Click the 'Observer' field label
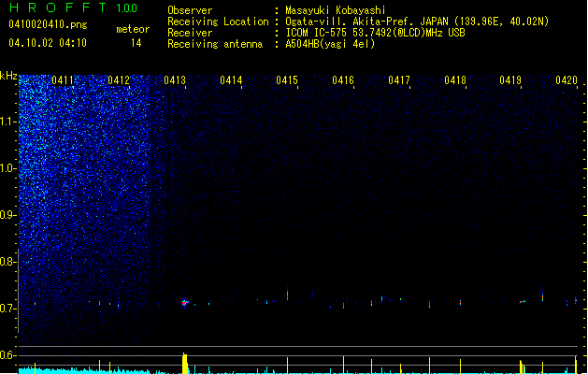 coord(190,10)
